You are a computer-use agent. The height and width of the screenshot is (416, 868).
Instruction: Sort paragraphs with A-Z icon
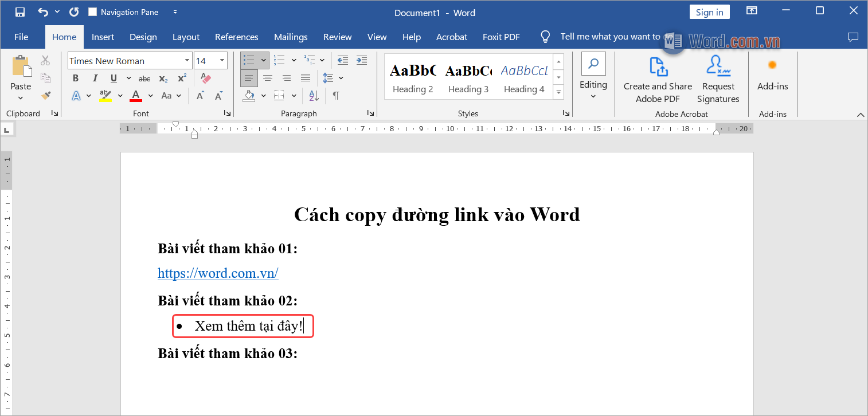click(314, 96)
